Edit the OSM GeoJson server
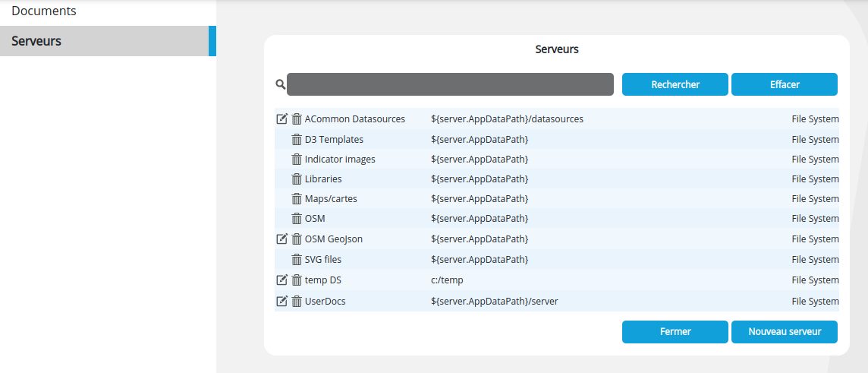This screenshot has width=868, height=373. [281, 239]
